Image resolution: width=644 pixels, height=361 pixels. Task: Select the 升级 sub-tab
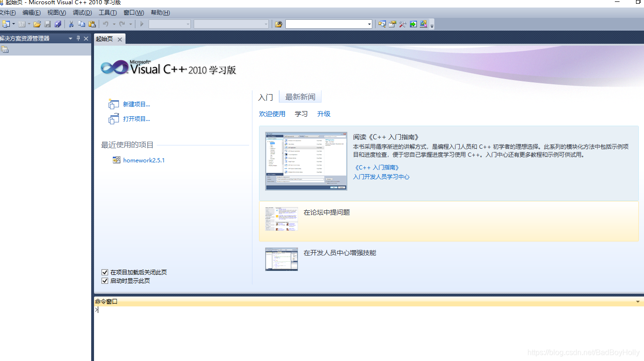[324, 114]
